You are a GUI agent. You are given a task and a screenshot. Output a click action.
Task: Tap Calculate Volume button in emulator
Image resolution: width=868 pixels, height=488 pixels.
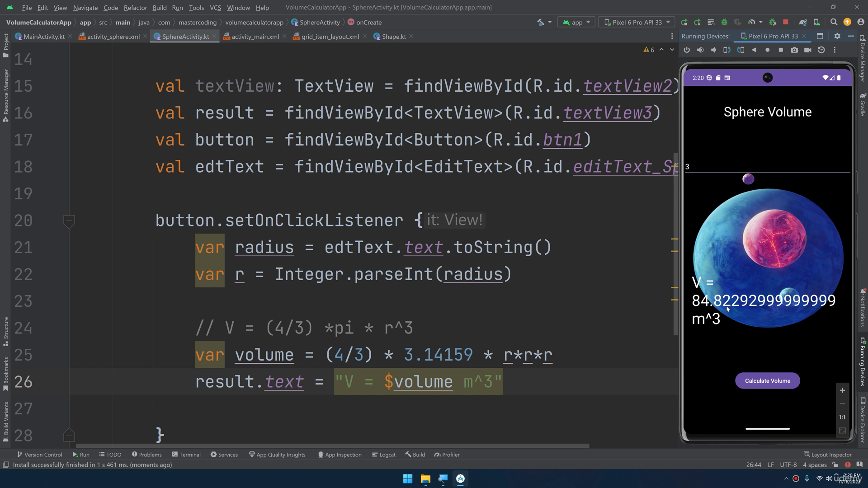click(x=767, y=381)
